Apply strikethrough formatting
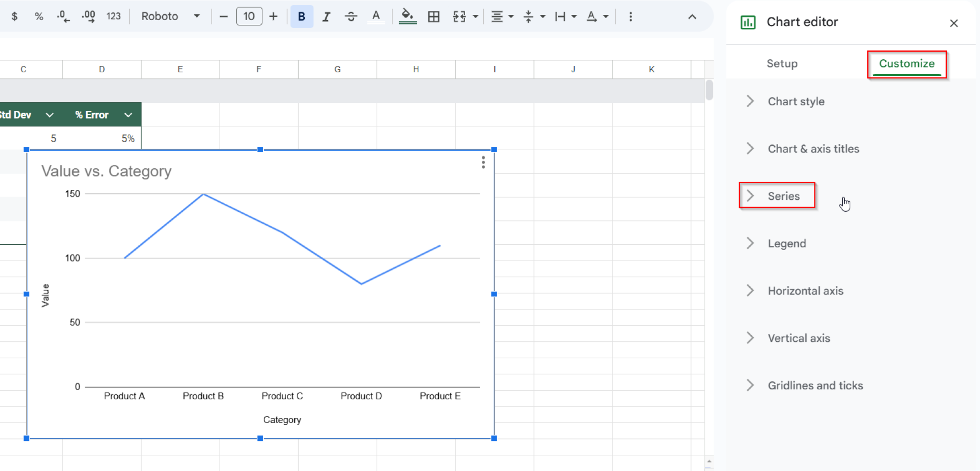 [351, 16]
